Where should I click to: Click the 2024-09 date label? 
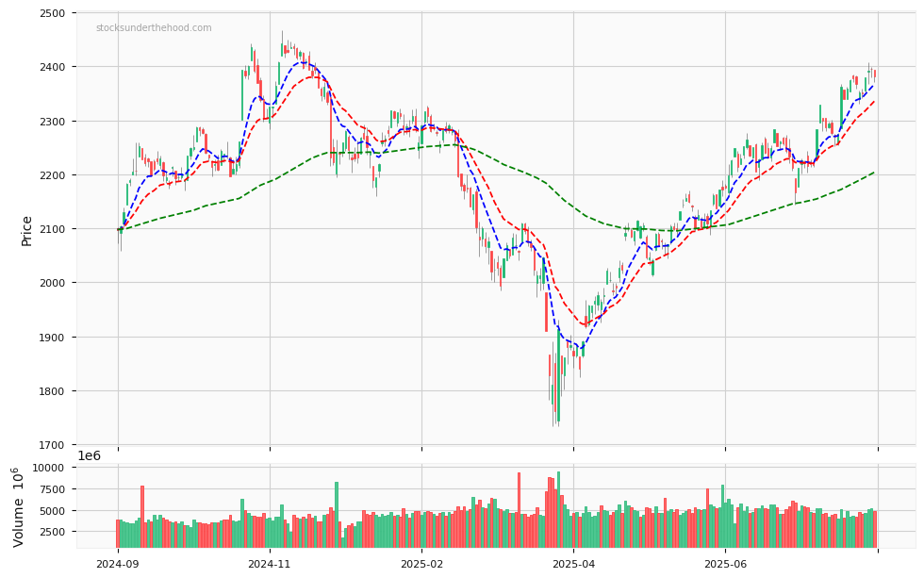pyautogui.click(x=118, y=564)
